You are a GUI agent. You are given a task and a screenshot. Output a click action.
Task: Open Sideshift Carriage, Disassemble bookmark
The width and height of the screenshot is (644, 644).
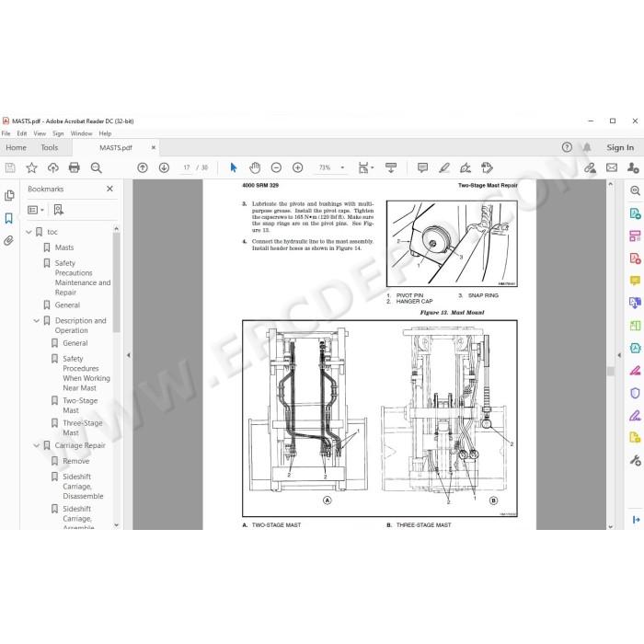[x=83, y=487]
